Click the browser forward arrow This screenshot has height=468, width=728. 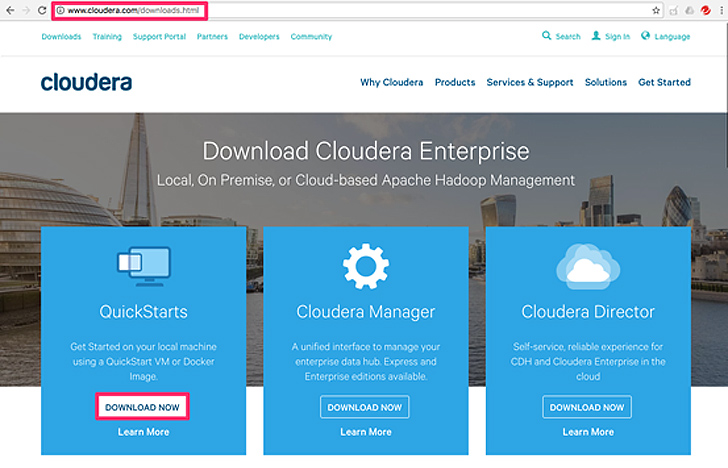[26, 10]
